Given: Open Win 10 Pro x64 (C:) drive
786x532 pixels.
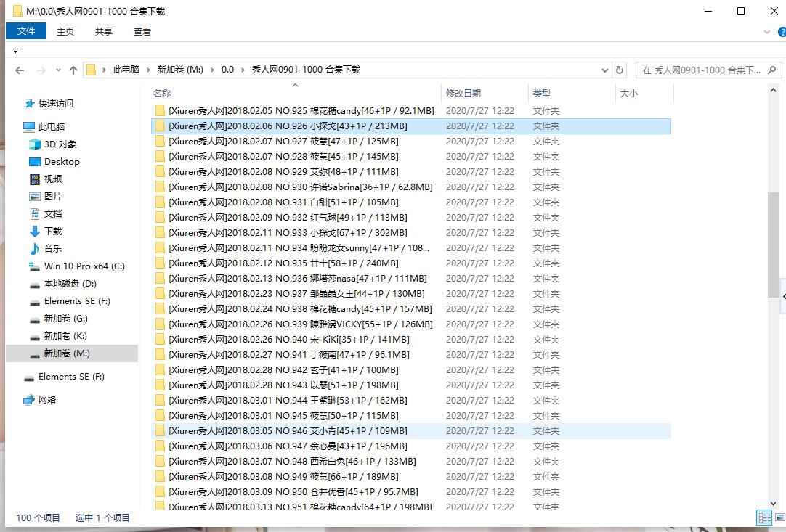Looking at the screenshot, I should (x=84, y=266).
